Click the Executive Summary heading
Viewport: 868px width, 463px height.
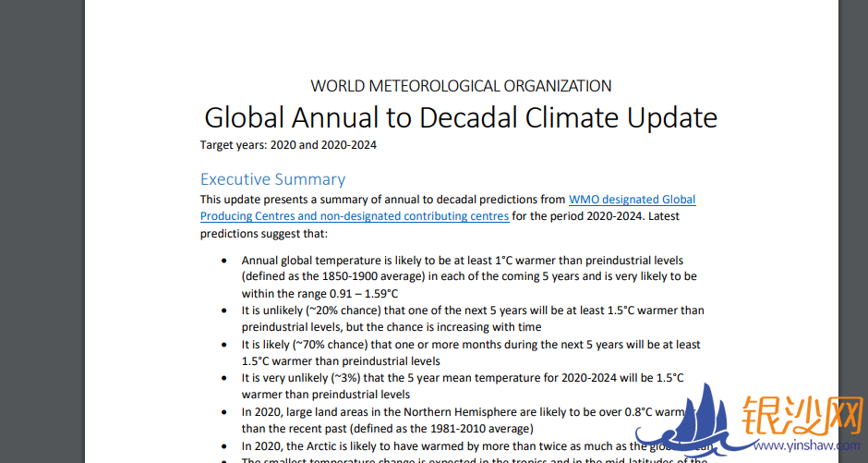point(272,179)
